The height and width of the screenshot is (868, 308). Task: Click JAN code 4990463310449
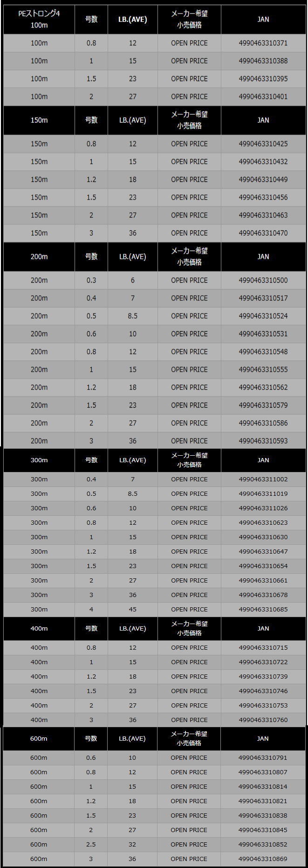(263, 180)
